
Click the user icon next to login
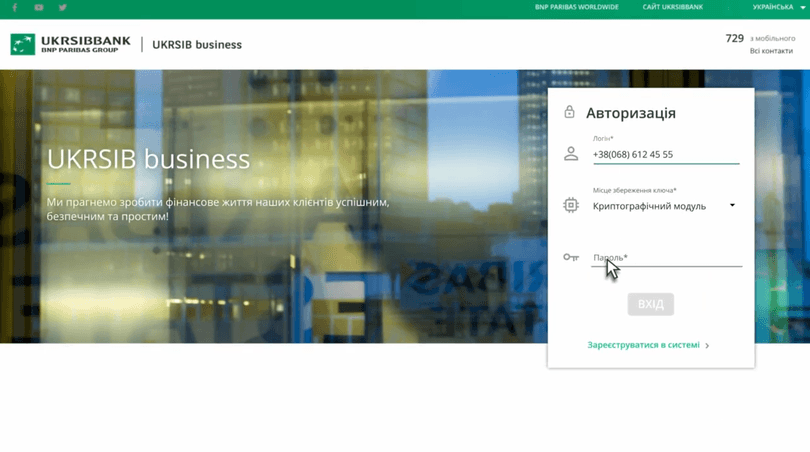click(571, 154)
